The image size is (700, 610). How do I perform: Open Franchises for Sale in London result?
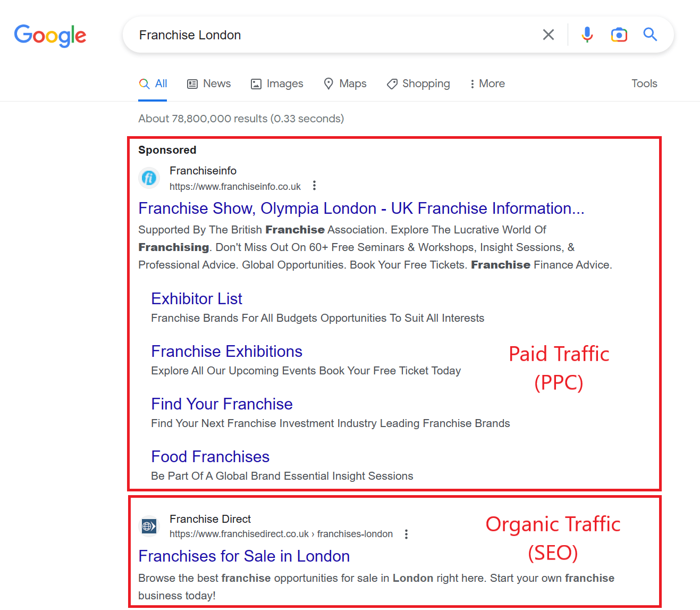(244, 556)
